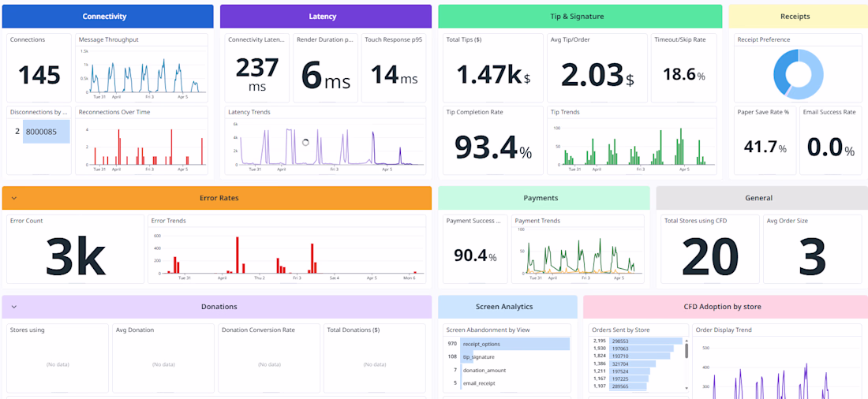This screenshot has height=399, width=868.
Task: Collapse the Error Rates section chevron
Action: tap(14, 198)
